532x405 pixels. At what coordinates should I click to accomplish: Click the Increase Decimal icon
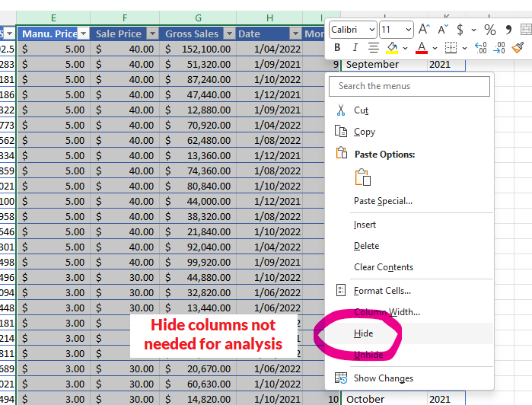point(480,48)
